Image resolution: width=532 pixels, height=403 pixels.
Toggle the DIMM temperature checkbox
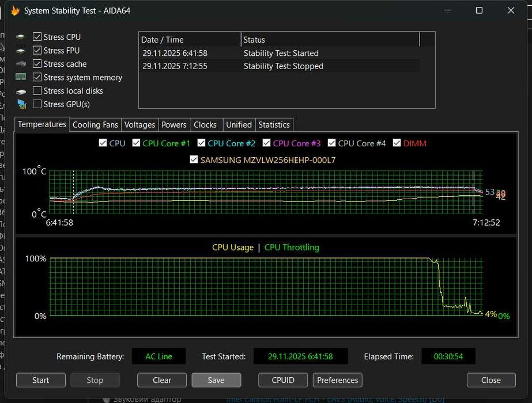click(x=397, y=143)
